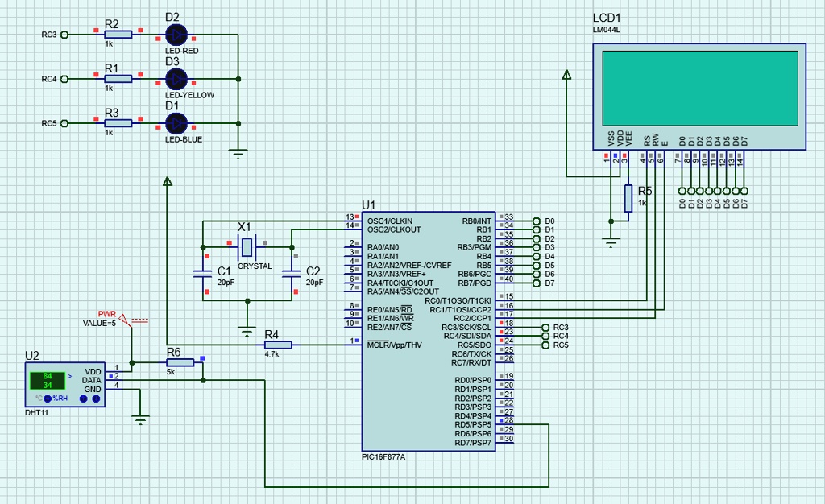The height and width of the screenshot is (504, 825).
Task: Click the DHT11 ground symbol
Action: tap(140, 419)
